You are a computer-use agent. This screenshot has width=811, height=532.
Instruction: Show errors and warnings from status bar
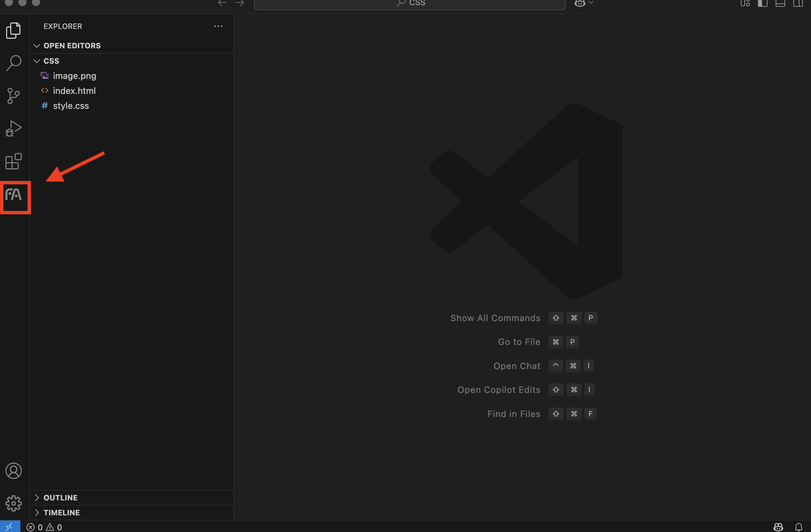click(44, 527)
